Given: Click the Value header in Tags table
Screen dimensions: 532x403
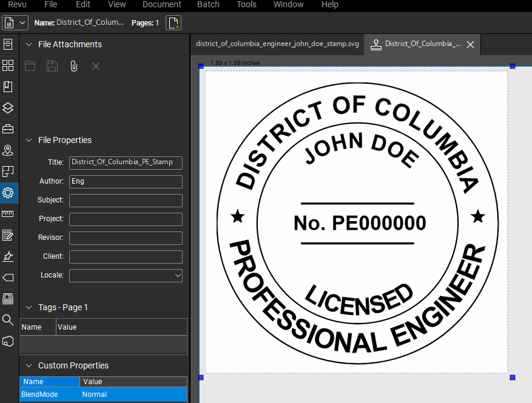Looking at the screenshot, I should pyautogui.click(x=121, y=327).
